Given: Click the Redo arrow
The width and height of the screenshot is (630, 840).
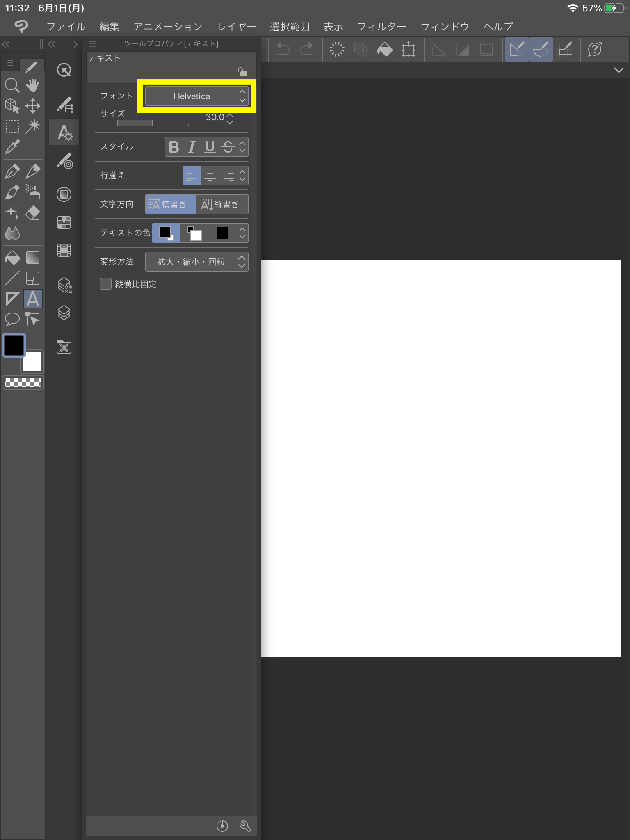Looking at the screenshot, I should 307,49.
